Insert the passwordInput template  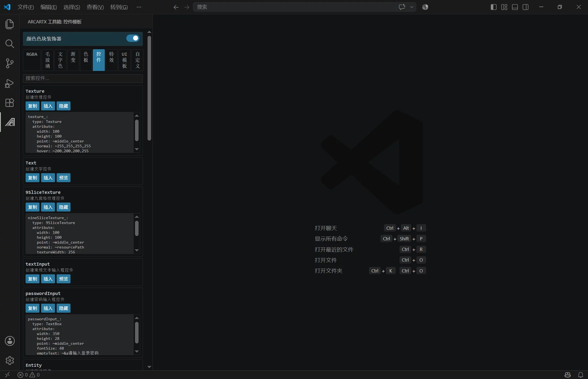[x=48, y=308]
